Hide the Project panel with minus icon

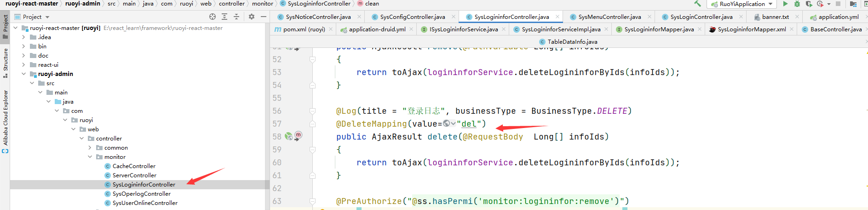click(x=264, y=17)
